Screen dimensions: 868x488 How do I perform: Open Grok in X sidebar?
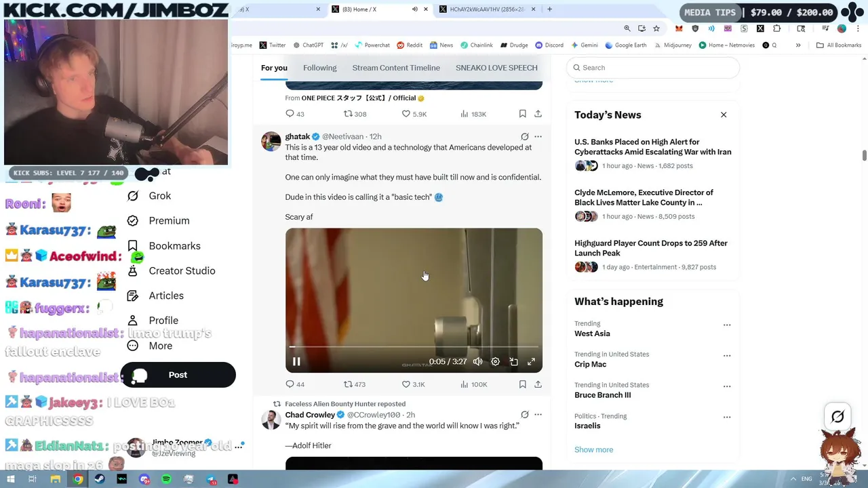(x=150, y=196)
